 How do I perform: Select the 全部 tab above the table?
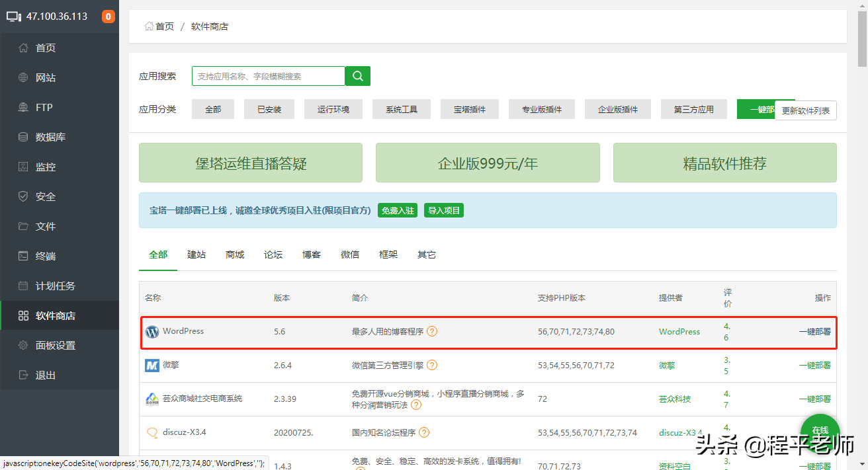click(158, 255)
